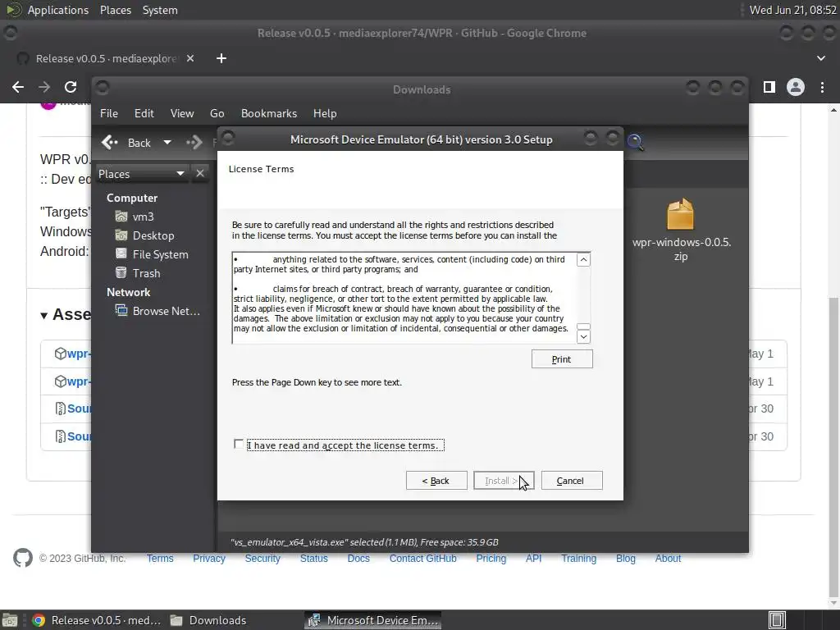Open the Places sidebar dropdown
The width and height of the screenshot is (840, 630).
142,174
